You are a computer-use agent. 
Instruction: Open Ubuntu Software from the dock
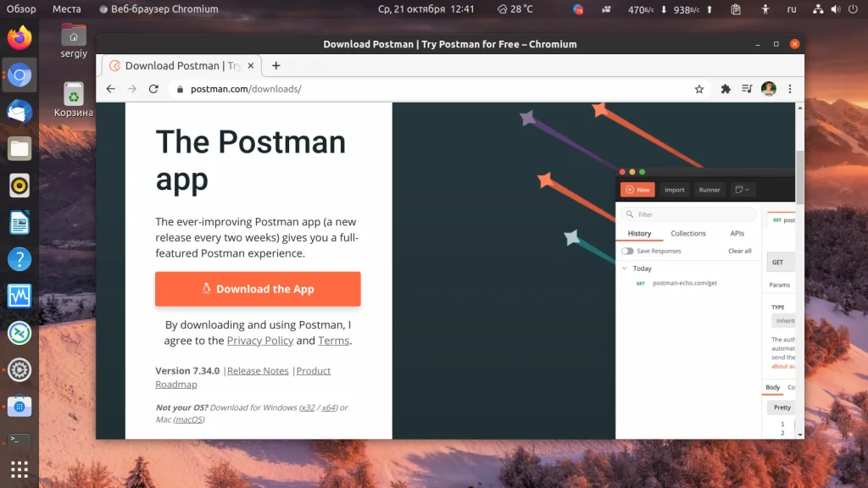pyautogui.click(x=19, y=407)
